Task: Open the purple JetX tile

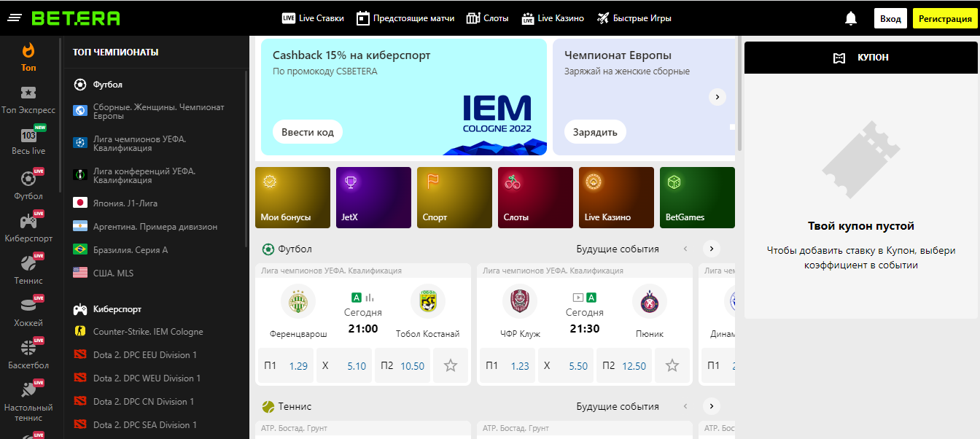Action: [x=373, y=198]
